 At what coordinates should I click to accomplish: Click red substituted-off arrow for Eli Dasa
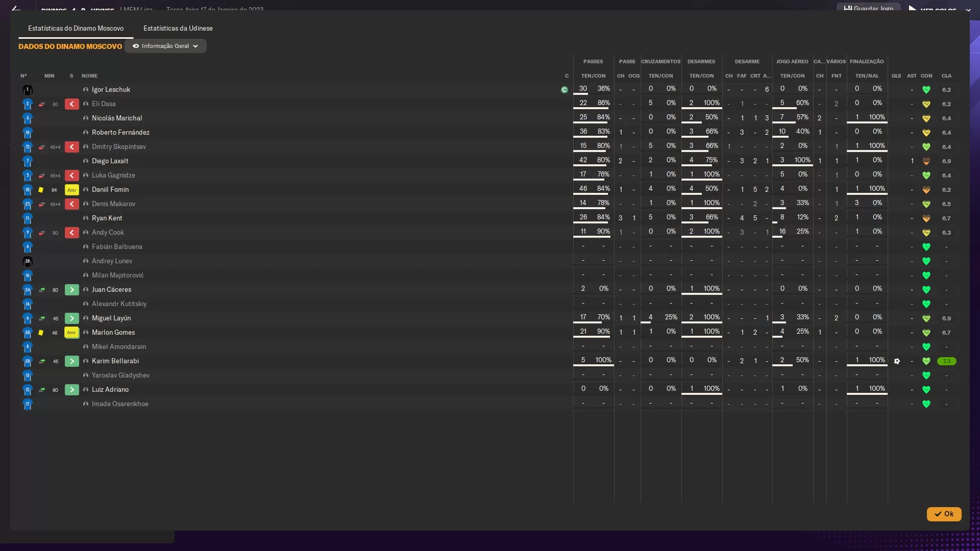click(x=72, y=104)
